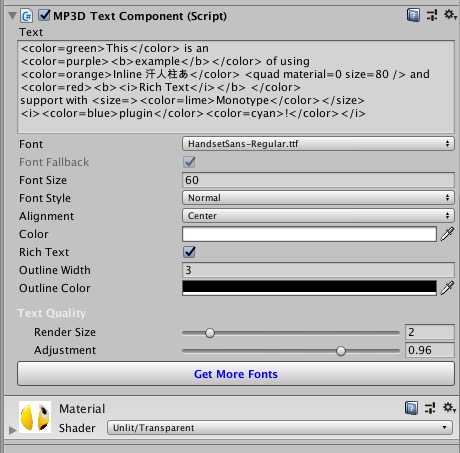This screenshot has height=453, width=460.
Task: Click the Render Size label
Action: coord(65,332)
